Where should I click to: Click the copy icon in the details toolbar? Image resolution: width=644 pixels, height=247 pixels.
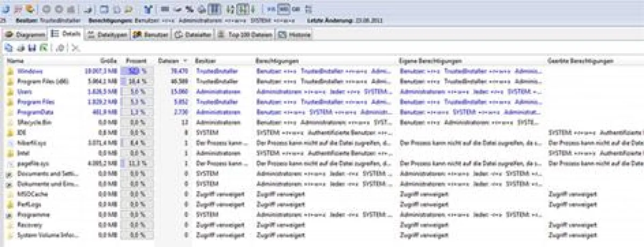coord(9,48)
